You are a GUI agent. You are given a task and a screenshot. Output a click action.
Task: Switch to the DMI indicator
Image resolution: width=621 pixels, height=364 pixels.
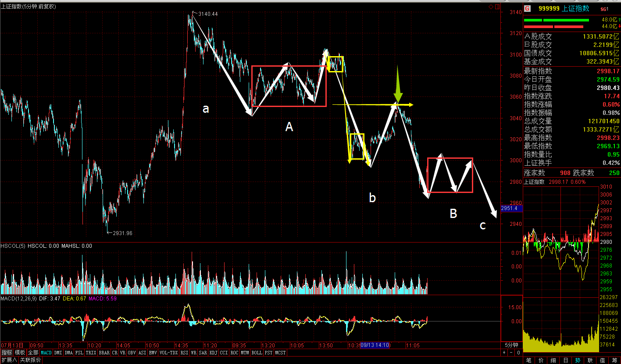click(x=58, y=353)
